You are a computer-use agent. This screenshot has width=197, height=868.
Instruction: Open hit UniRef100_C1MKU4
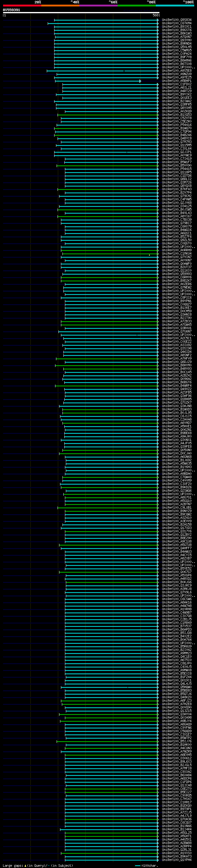click(176, 254)
